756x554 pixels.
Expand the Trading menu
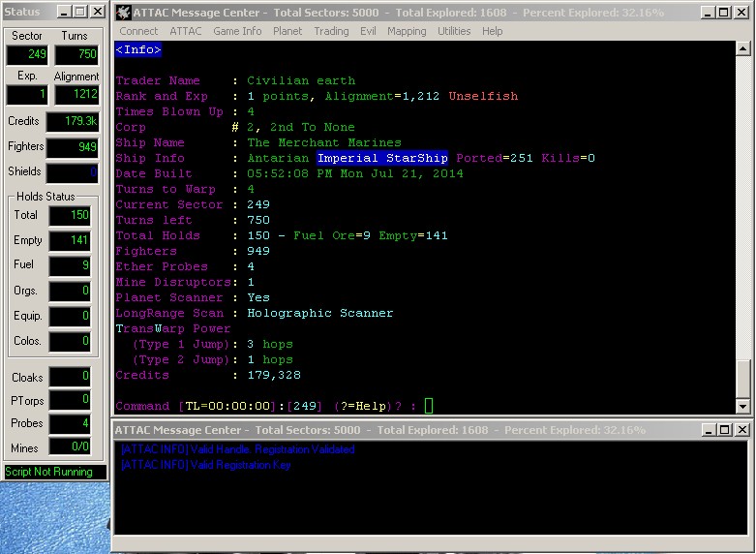pyautogui.click(x=331, y=31)
